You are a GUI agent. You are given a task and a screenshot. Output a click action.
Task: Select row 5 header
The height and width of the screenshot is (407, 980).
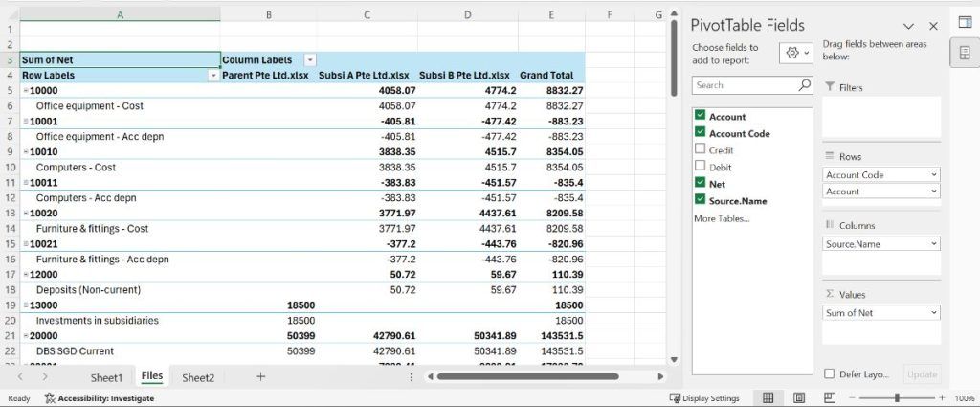click(10, 91)
